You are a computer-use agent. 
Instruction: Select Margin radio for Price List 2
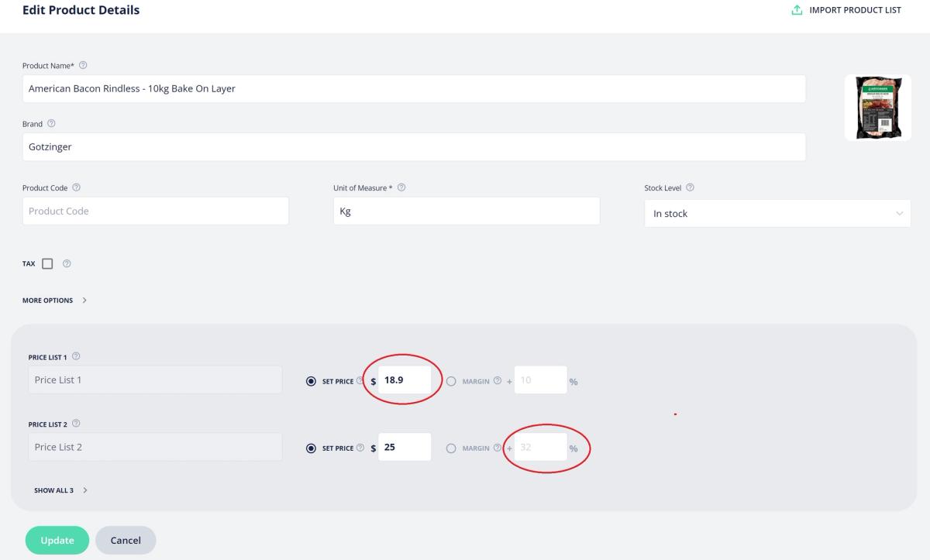(x=451, y=448)
